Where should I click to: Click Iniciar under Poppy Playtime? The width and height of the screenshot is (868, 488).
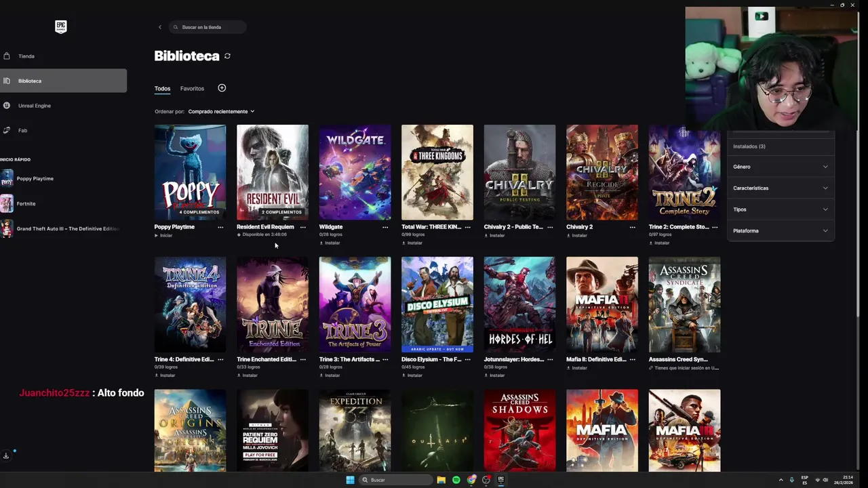tap(163, 235)
